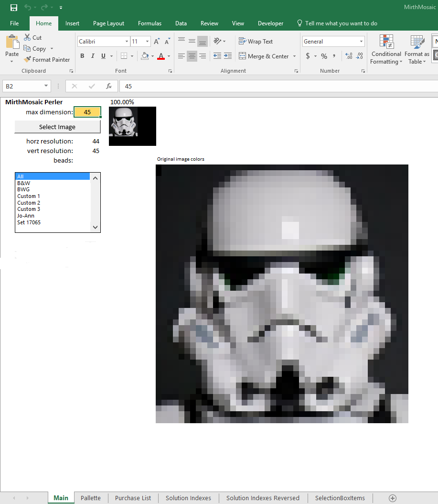The height and width of the screenshot is (504, 438).
Task: Toggle bold formatting
Action: coord(82,56)
